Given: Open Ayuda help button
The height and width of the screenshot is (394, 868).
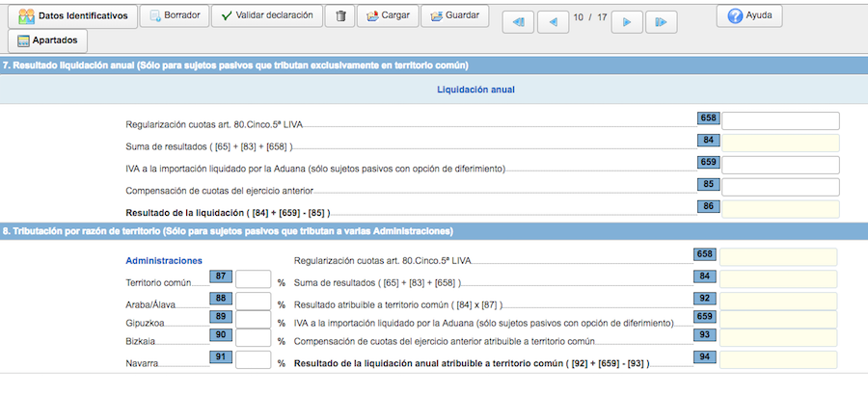Looking at the screenshot, I should (749, 16).
